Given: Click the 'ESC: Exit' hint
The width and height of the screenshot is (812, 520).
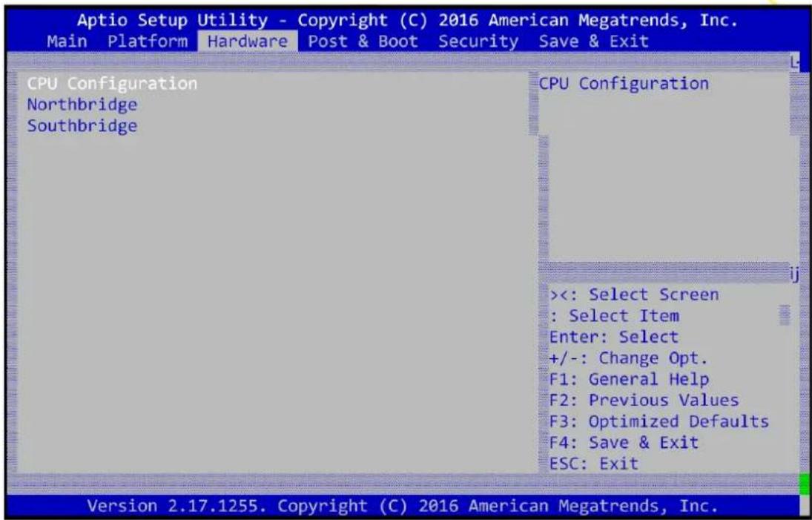Looking at the screenshot, I should tap(593, 464).
